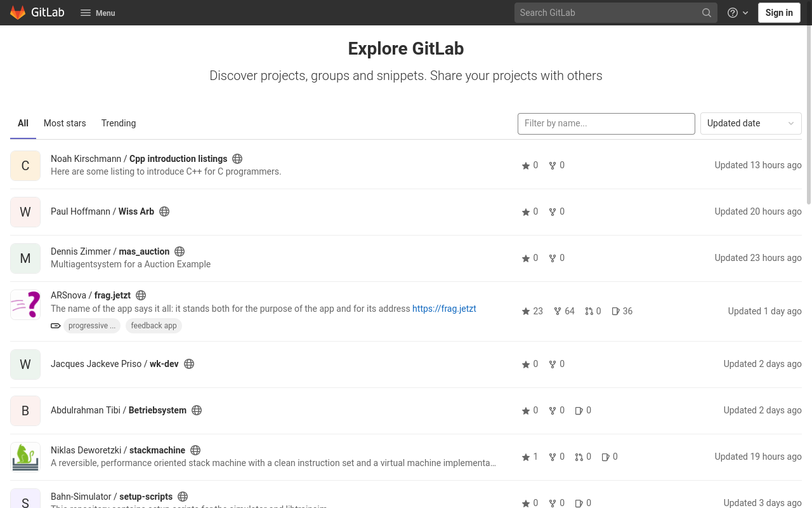Click public globe icon beside Cpp introduction listings

tap(237, 159)
